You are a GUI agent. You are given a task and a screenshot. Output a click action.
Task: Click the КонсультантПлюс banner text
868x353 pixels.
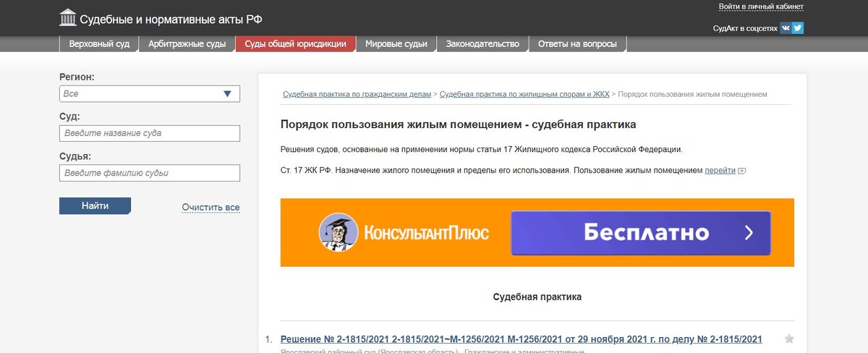426,233
